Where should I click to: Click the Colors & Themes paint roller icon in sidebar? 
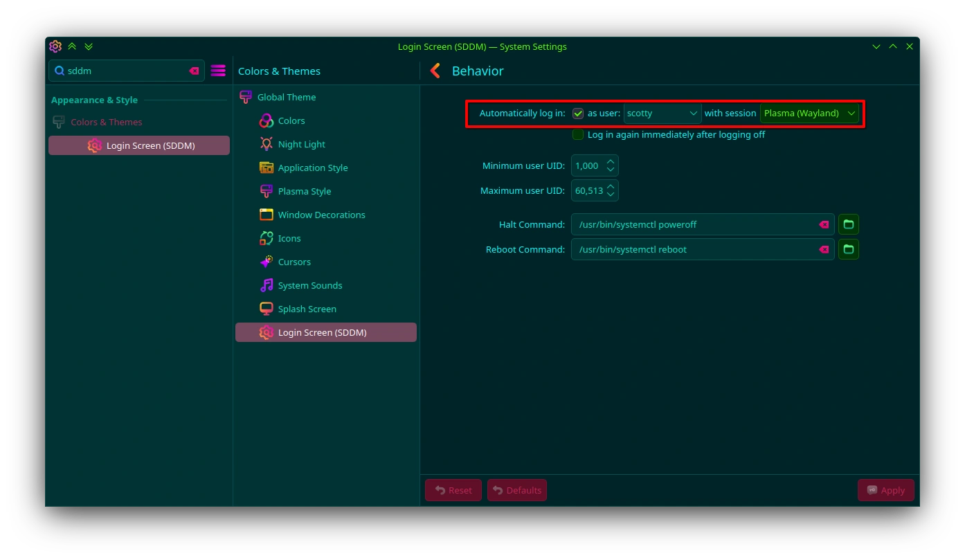[59, 122]
